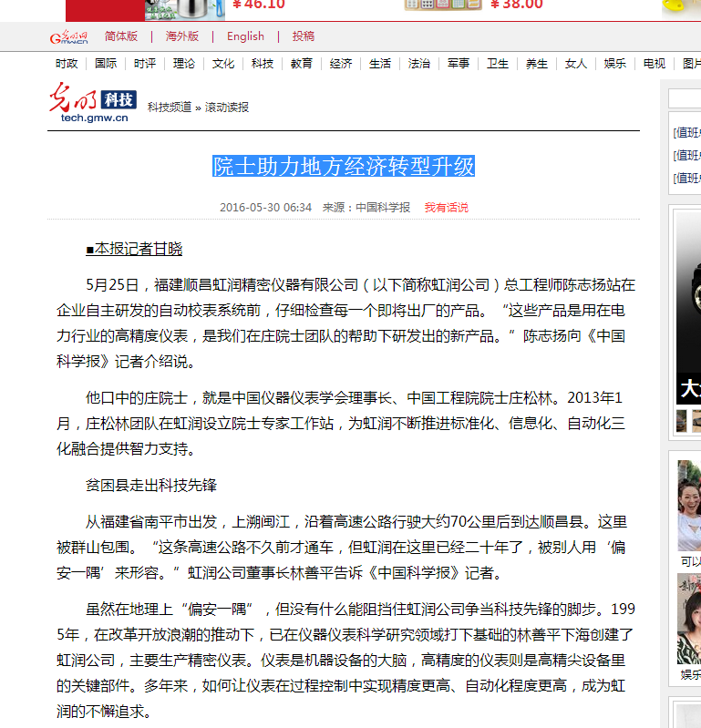The height and width of the screenshot is (728, 701).
Task: Open the 时政 news section
Action: point(67,64)
